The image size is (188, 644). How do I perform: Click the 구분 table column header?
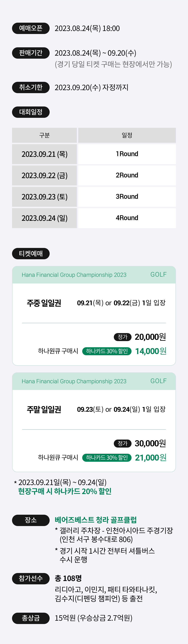pyautogui.click(x=44, y=135)
